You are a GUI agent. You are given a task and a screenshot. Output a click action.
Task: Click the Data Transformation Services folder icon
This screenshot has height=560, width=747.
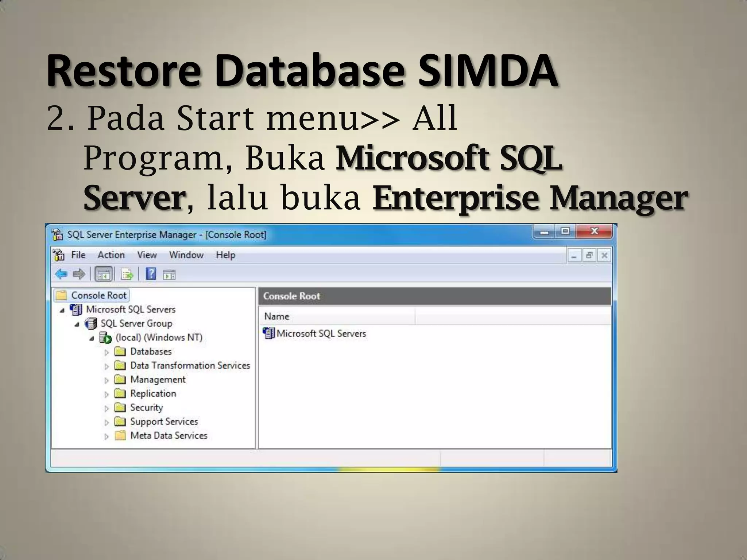[120, 365]
